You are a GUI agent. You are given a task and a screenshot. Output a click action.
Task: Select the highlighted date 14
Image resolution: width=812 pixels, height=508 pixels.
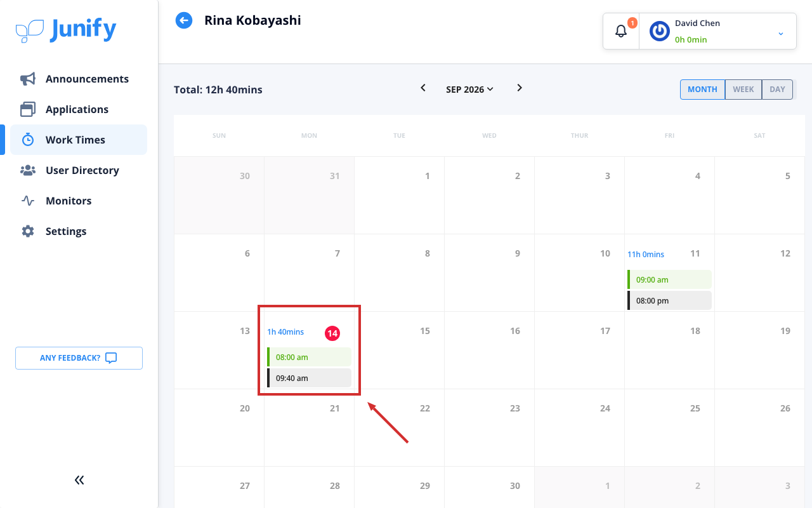332,333
